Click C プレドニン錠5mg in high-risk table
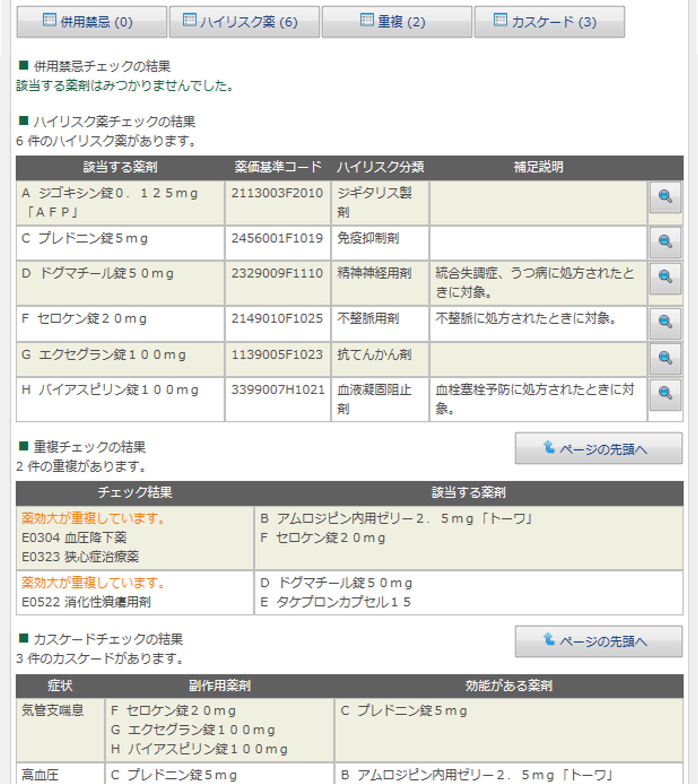 [x=85, y=238]
